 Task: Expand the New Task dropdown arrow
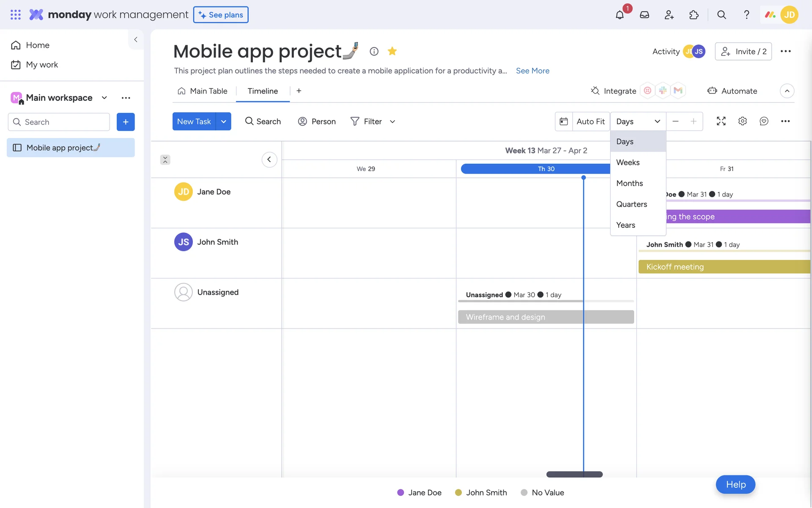(223, 121)
